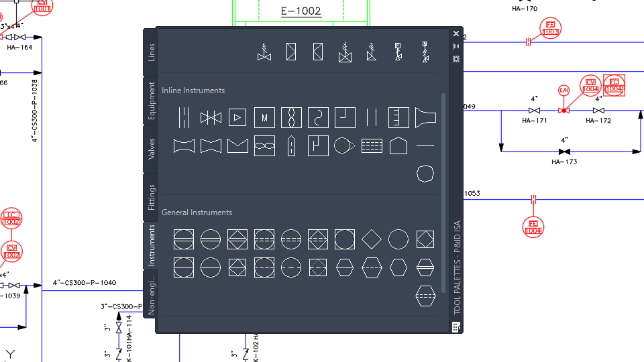Select the 4"-CS300-P-1040 line tag
The image size is (644, 362).
pyautogui.click(x=85, y=283)
